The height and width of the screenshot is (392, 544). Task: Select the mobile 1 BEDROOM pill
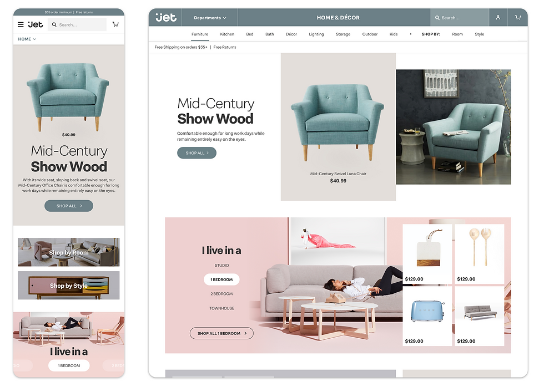click(x=69, y=365)
